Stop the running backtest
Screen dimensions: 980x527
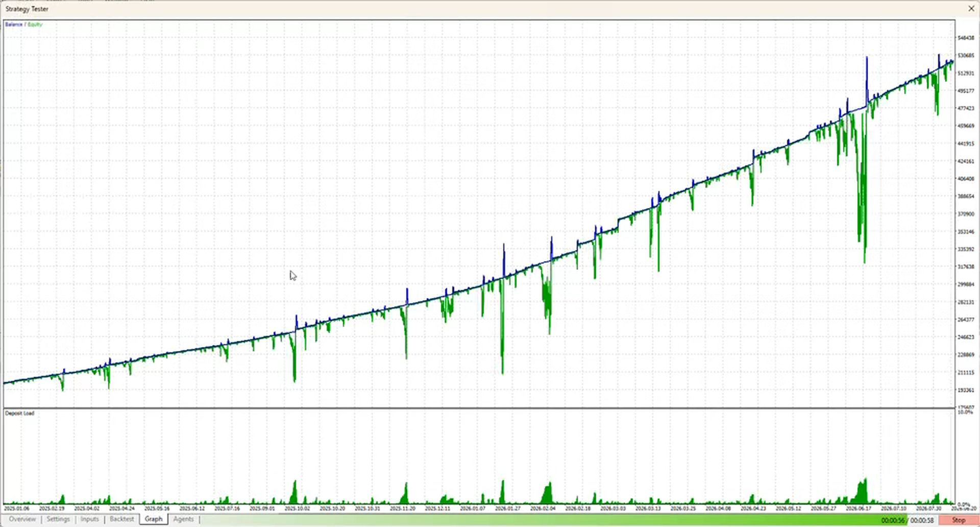[958, 520]
